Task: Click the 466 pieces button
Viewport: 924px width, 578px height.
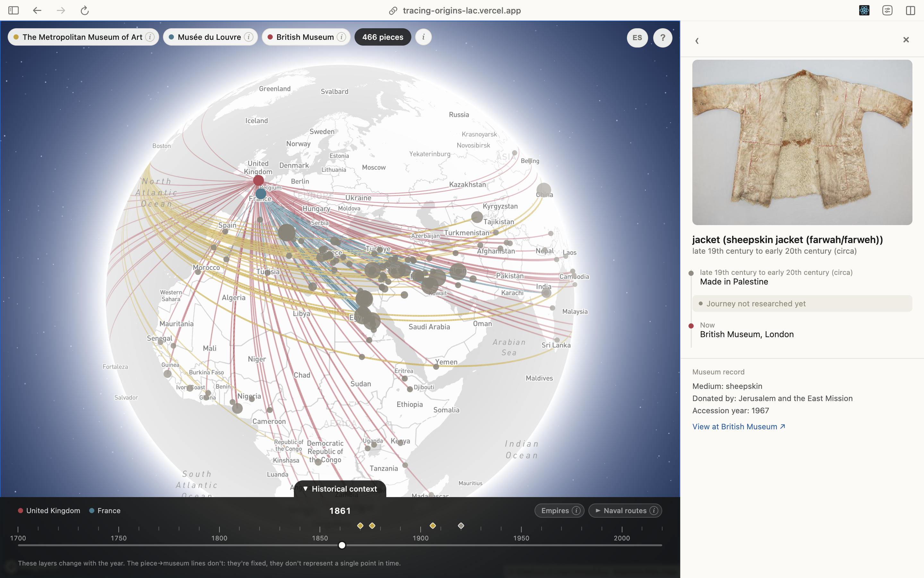Action: [x=382, y=37]
